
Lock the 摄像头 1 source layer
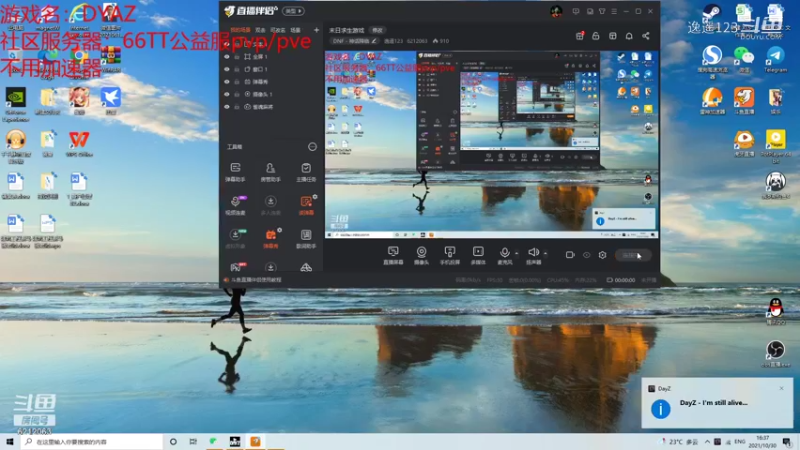(237, 94)
